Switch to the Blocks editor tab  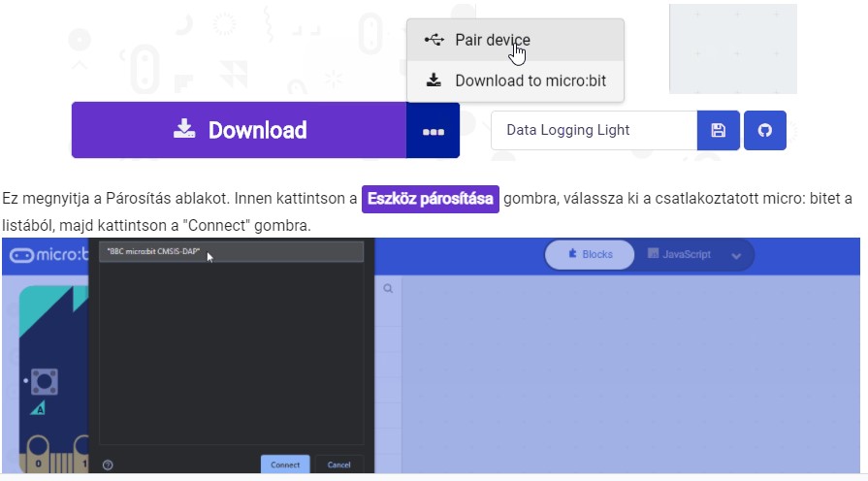[590, 254]
